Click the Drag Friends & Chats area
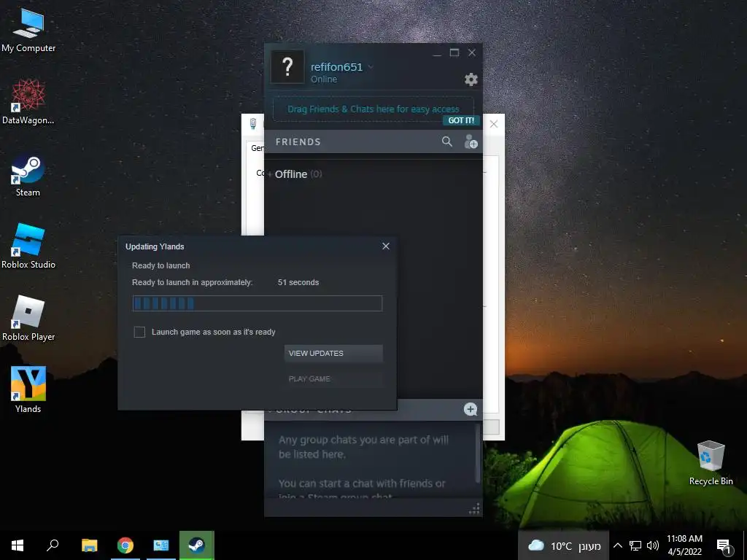Image resolution: width=747 pixels, height=560 pixels. pyautogui.click(x=373, y=109)
